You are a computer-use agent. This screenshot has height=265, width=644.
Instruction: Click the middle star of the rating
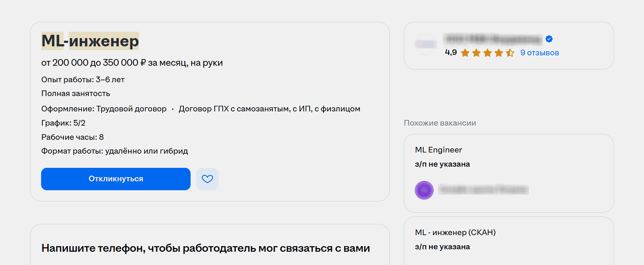coord(487,53)
